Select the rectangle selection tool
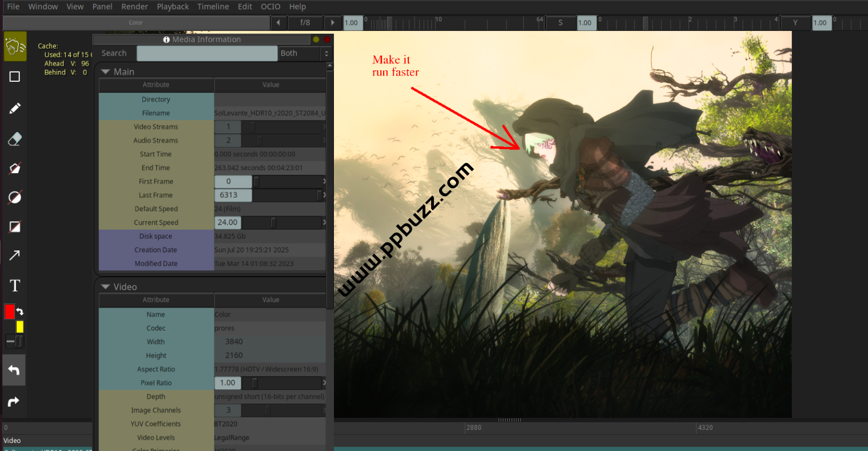 (15, 77)
